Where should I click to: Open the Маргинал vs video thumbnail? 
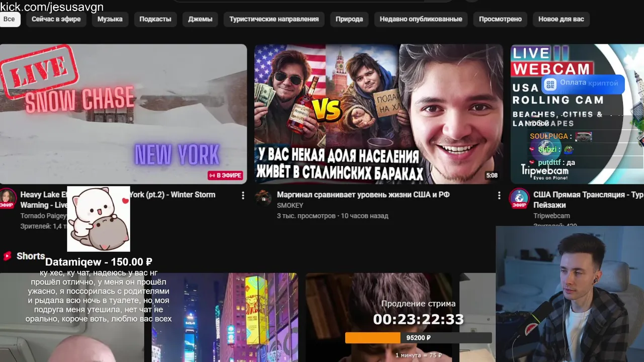click(x=378, y=114)
